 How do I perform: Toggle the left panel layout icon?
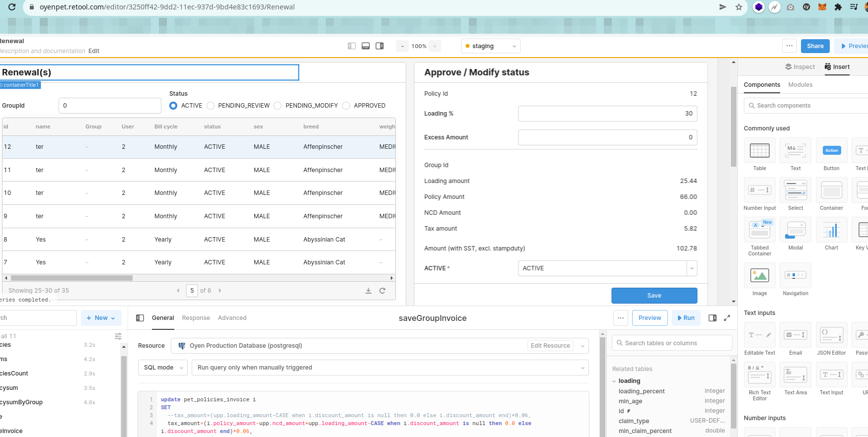point(352,46)
